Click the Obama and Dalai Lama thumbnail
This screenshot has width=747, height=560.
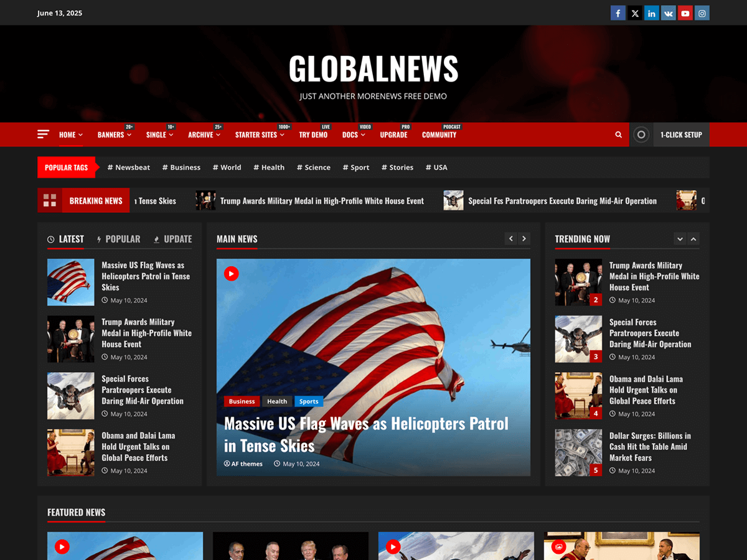click(x=70, y=452)
